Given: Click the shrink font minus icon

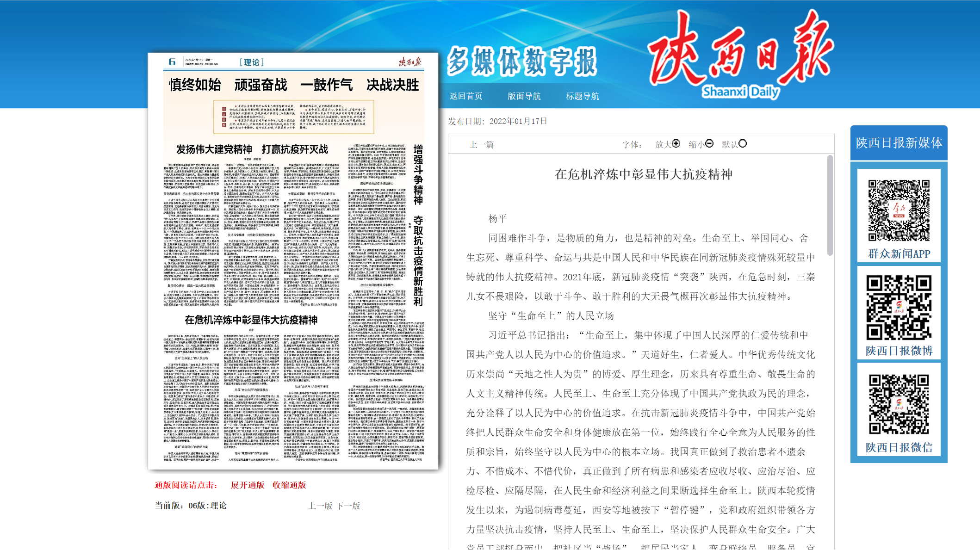Looking at the screenshot, I should click(709, 144).
